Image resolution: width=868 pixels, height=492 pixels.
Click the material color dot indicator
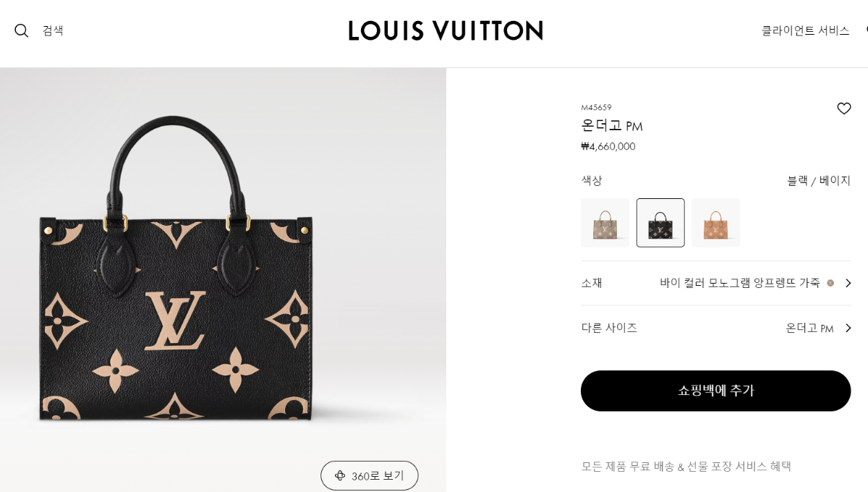click(830, 283)
